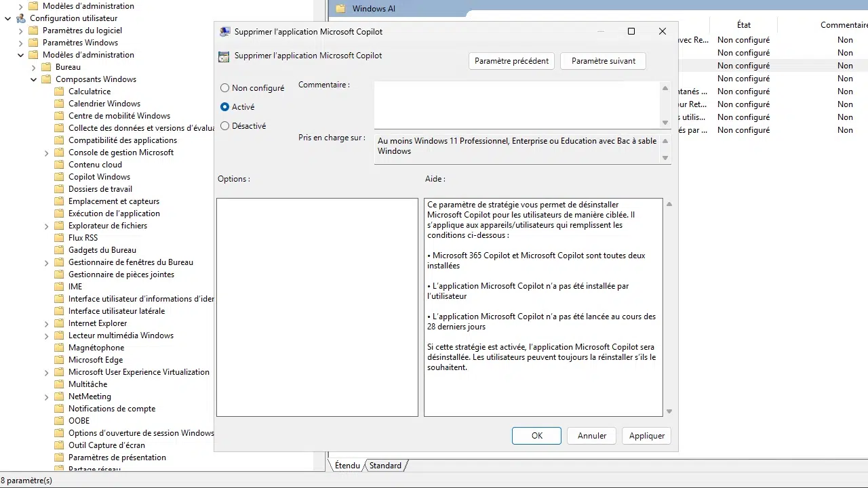
Task: Select the Flux RSS folder
Action: click(83, 237)
